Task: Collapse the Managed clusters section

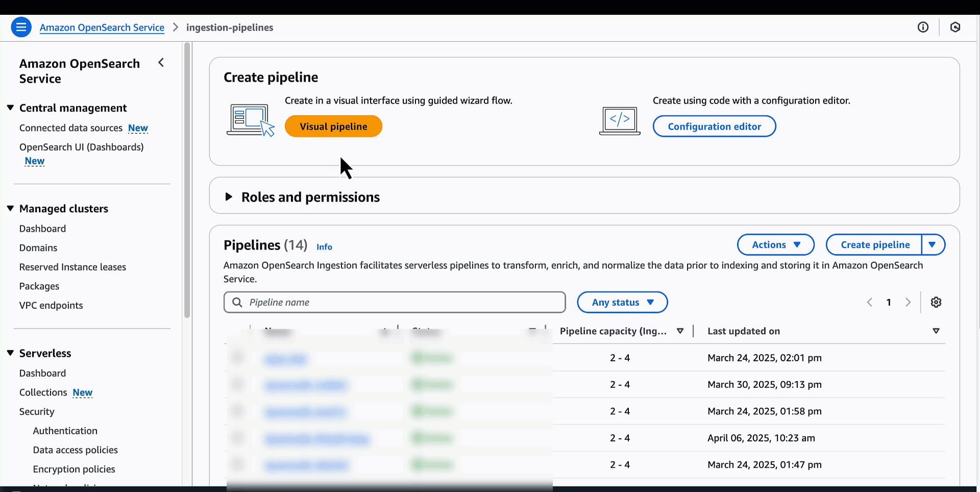Action: (10, 208)
